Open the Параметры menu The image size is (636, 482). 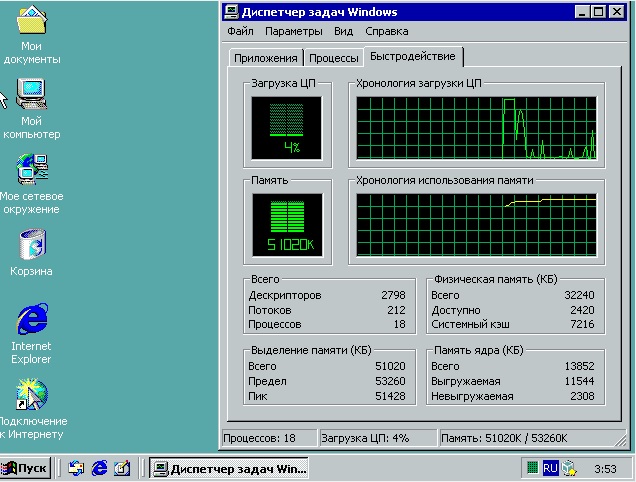294,32
